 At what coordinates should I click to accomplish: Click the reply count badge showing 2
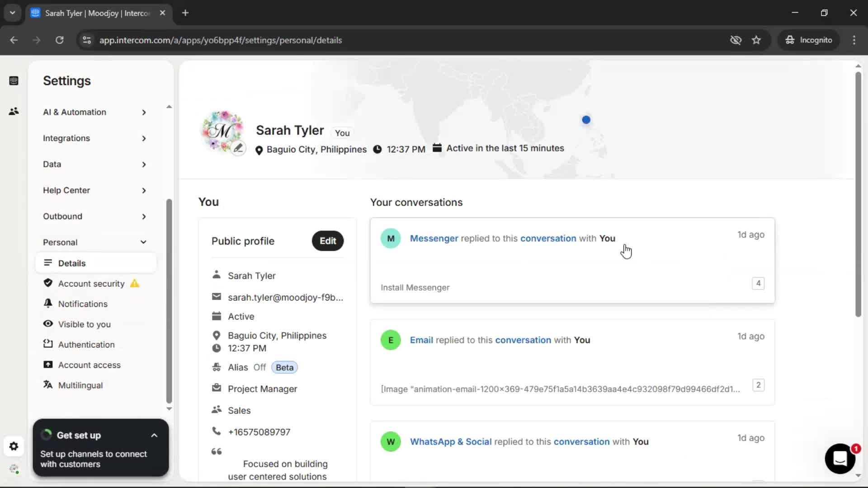(758, 385)
